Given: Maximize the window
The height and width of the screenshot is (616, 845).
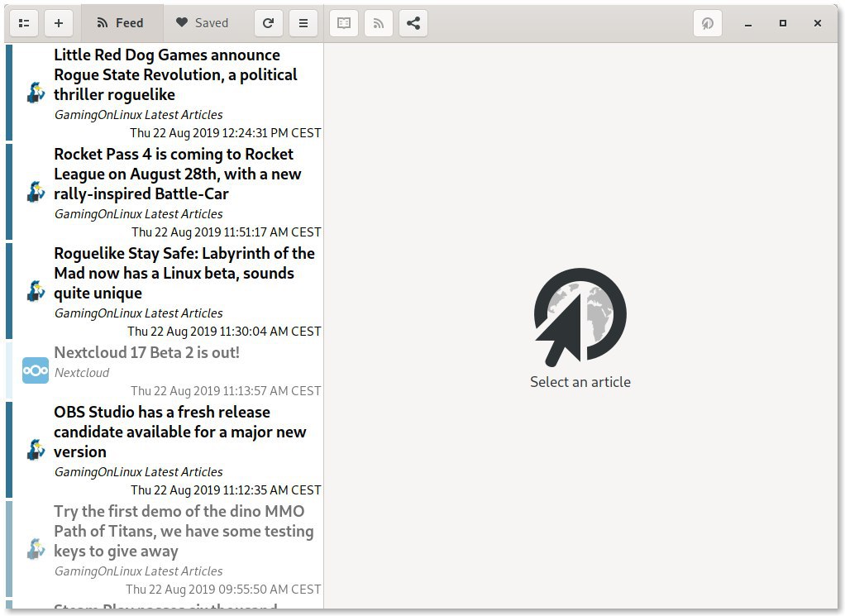Looking at the screenshot, I should point(783,23).
